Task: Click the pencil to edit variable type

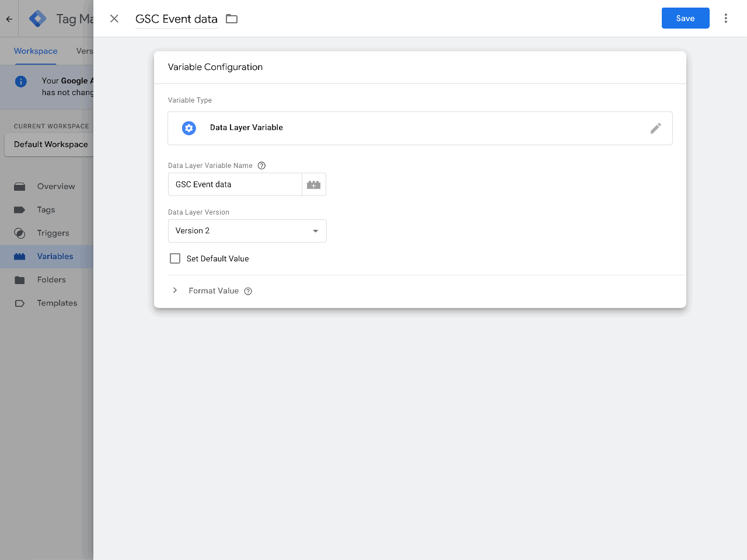Action: pos(655,128)
